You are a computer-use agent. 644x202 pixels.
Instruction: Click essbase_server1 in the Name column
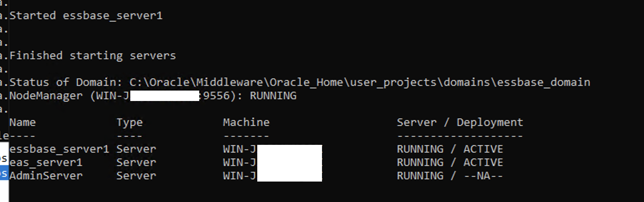click(x=59, y=149)
